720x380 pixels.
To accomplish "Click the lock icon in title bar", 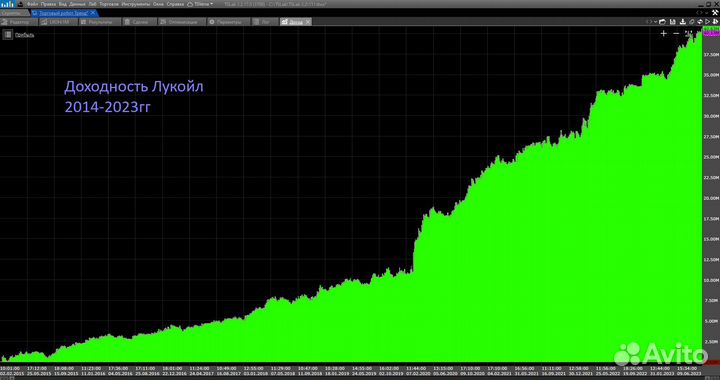I will pos(20,4).
